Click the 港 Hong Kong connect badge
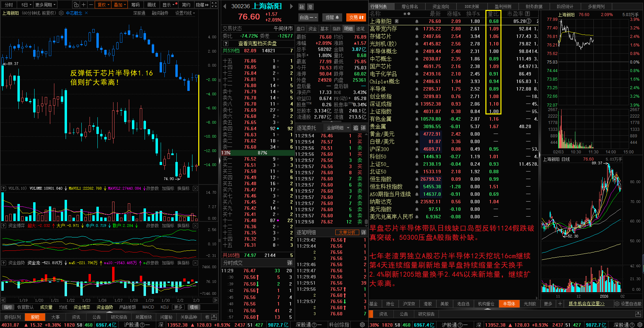The width and height of the screenshot is (644, 328). tap(310, 7)
